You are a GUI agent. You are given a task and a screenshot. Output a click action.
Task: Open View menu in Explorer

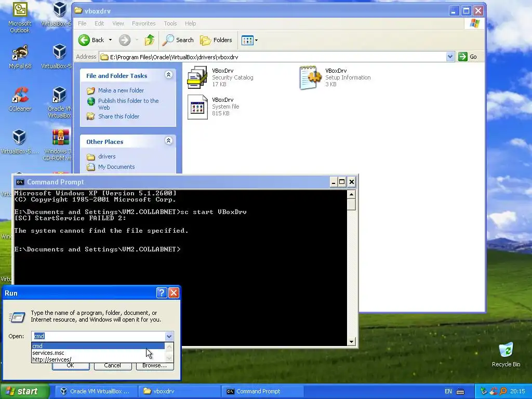pyautogui.click(x=118, y=23)
